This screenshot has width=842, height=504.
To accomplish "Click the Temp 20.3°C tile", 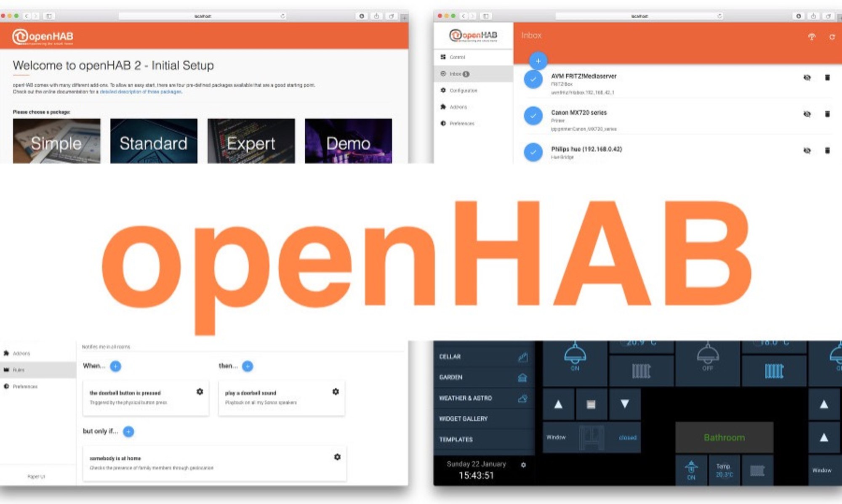I will 724,470.
